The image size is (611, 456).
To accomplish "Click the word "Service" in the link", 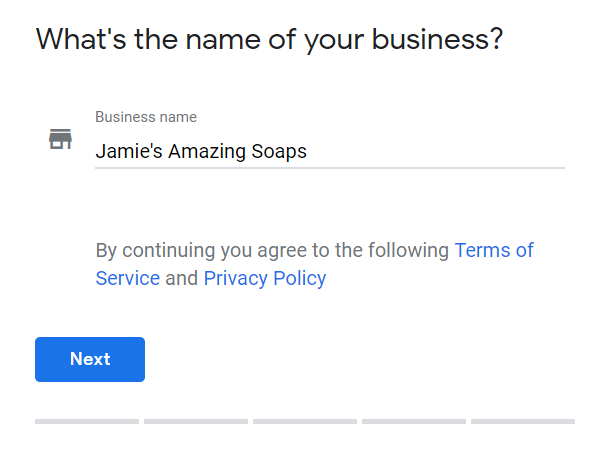I will point(127,278).
